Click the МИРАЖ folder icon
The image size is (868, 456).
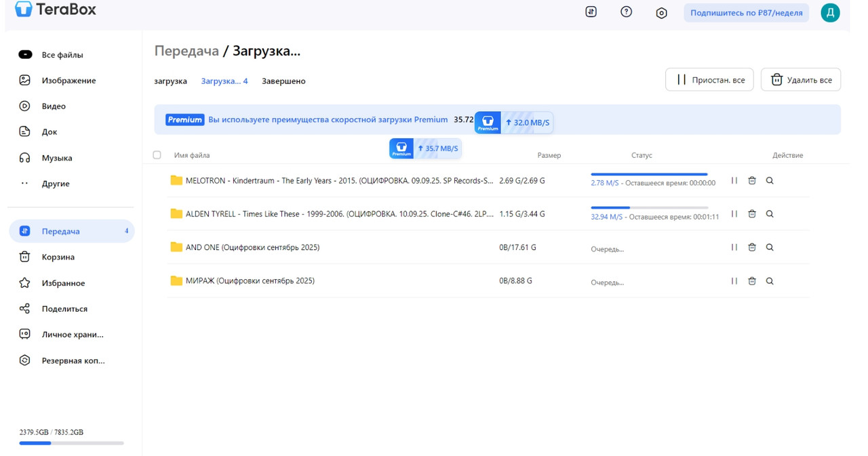tap(176, 281)
